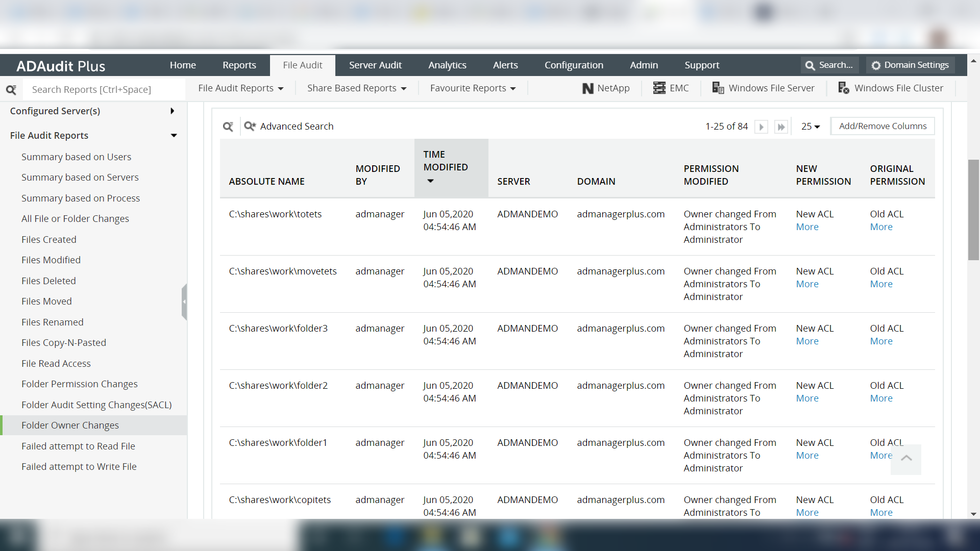Select the EMC server icon

[659, 88]
